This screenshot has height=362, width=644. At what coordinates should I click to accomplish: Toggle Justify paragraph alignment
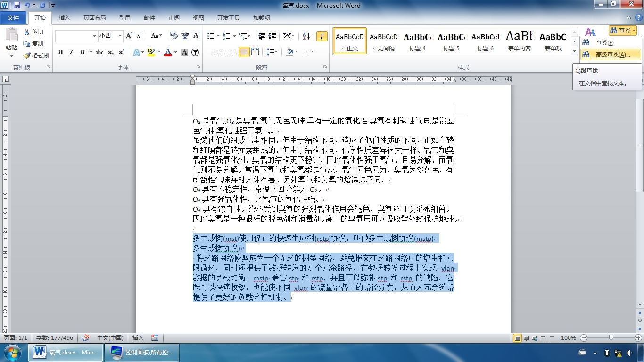point(244,52)
